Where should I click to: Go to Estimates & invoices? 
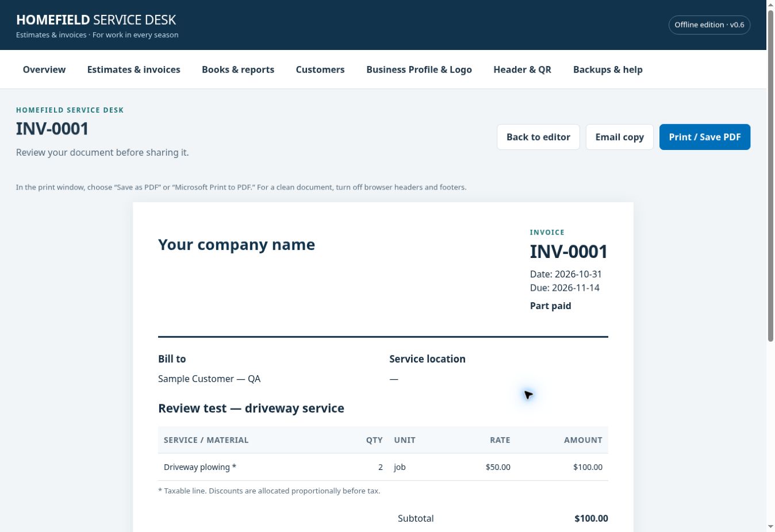(x=133, y=70)
